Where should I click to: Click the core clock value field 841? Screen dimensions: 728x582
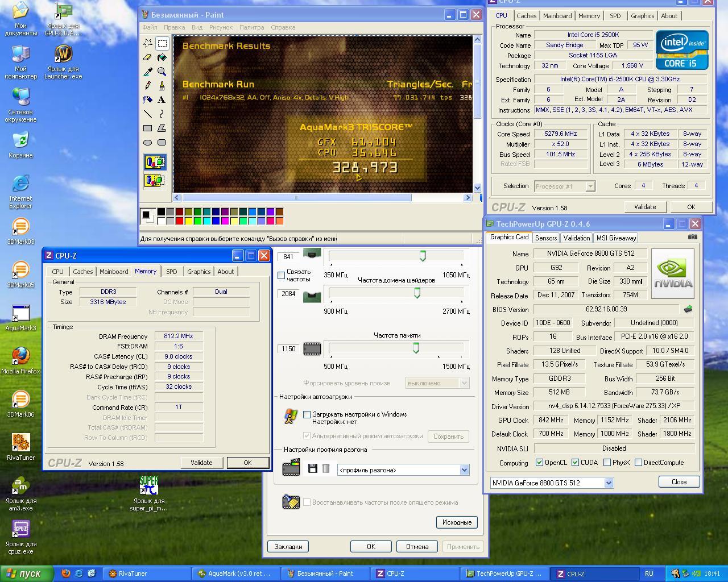coord(288,257)
